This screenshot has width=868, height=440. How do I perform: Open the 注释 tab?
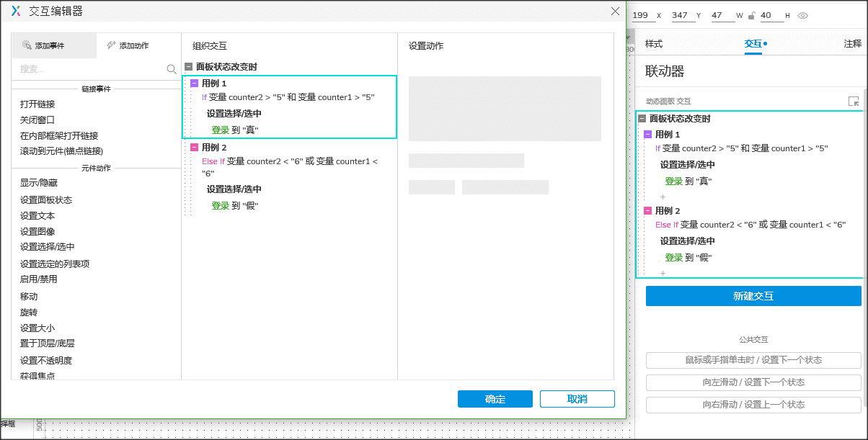[851, 44]
